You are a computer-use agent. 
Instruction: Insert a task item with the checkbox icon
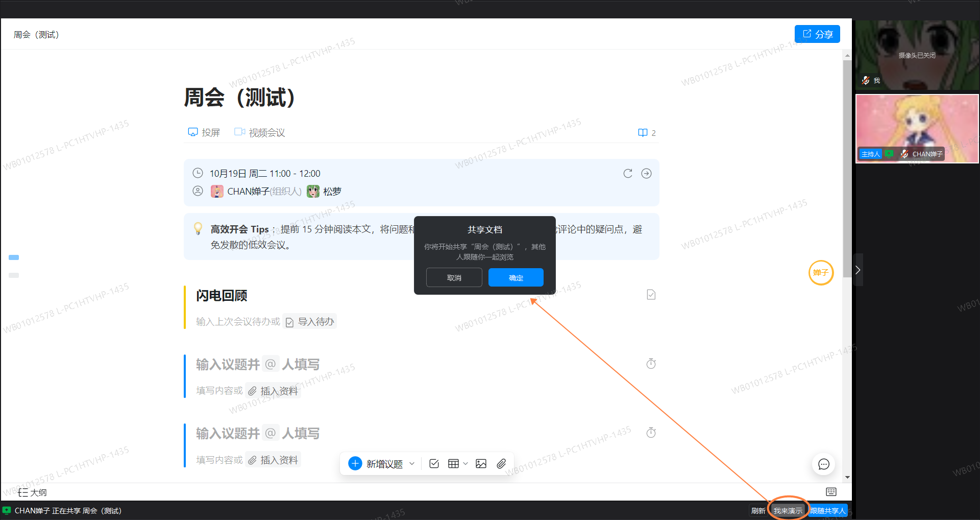pos(433,463)
